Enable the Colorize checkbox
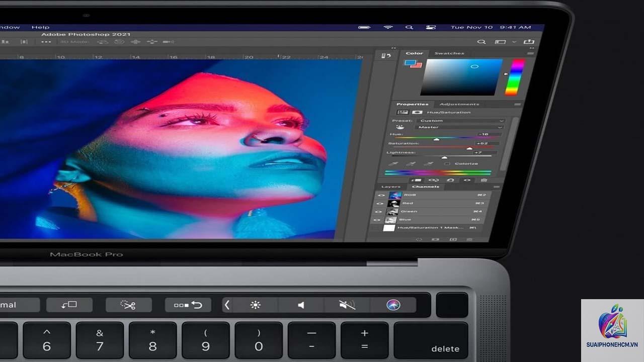The height and width of the screenshot is (362, 644). point(447,164)
